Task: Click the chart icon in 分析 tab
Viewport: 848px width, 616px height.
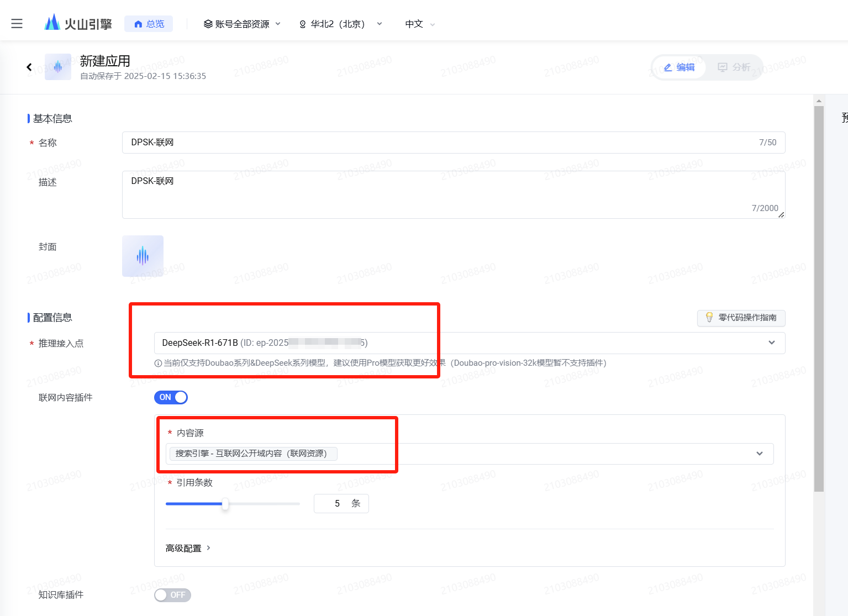Action: point(722,67)
